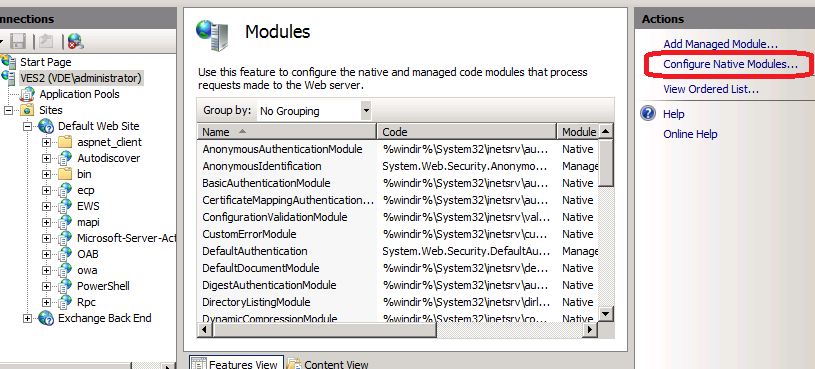Switch to Content View tab
The height and width of the screenshot is (369, 815).
point(328,363)
